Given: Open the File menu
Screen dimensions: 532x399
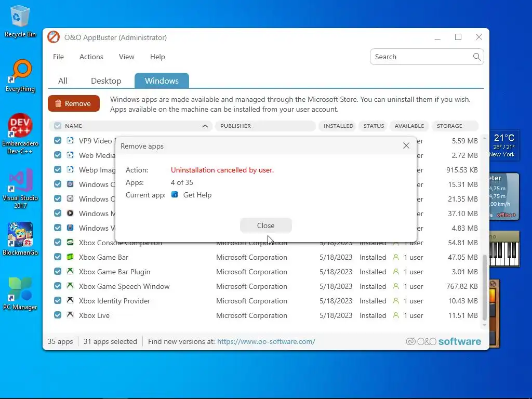Looking at the screenshot, I should coord(58,57).
